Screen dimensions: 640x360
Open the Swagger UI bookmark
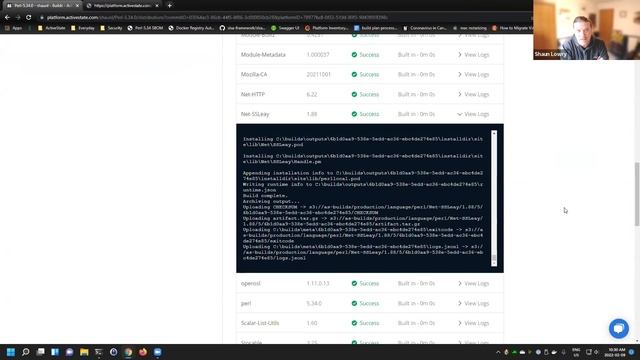click(285, 28)
